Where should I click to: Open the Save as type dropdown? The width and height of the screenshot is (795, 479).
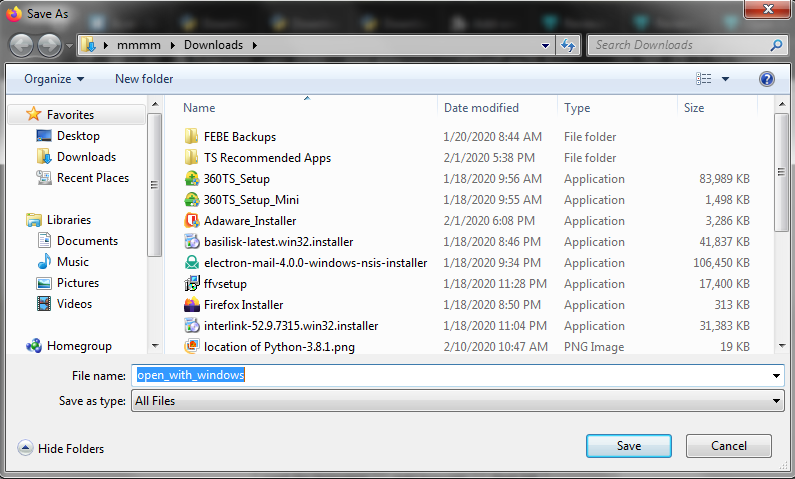click(457, 401)
